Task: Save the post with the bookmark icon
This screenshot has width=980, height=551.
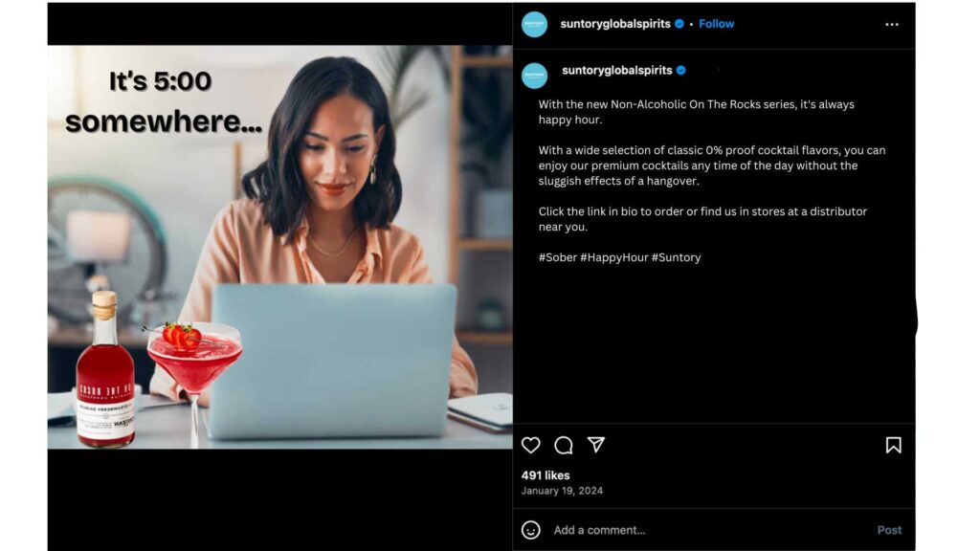Action: (x=893, y=445)
